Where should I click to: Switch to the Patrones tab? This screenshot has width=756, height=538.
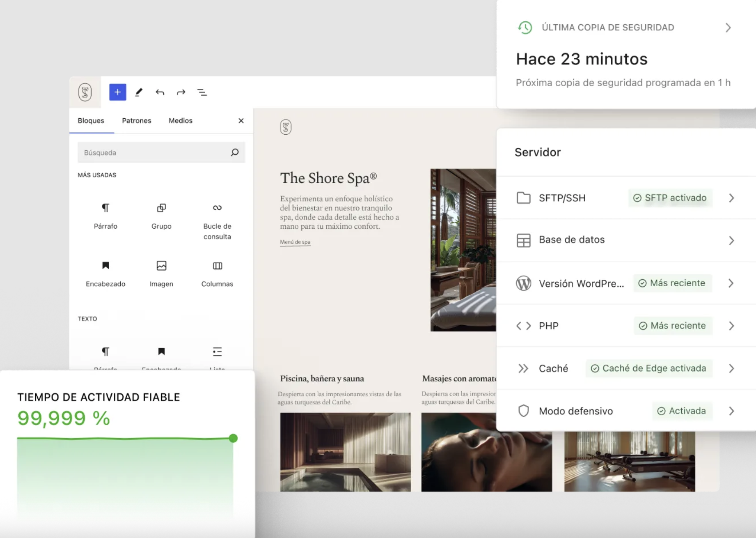click(136, 120)
